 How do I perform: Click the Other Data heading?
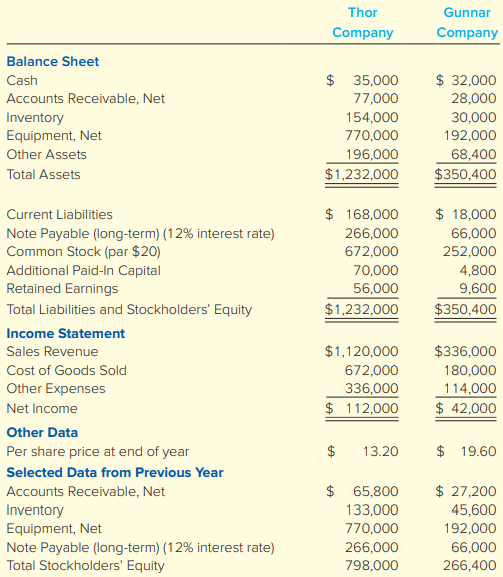(42, 432)
